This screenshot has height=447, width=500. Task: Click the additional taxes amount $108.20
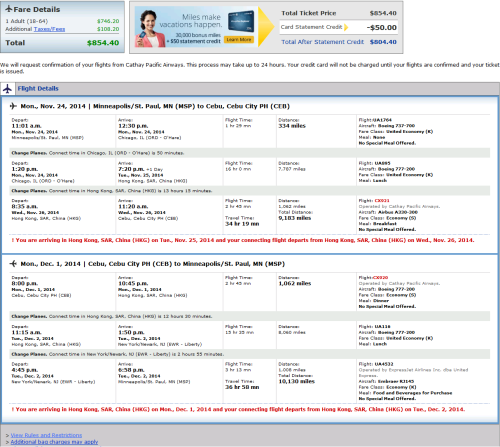108,29
